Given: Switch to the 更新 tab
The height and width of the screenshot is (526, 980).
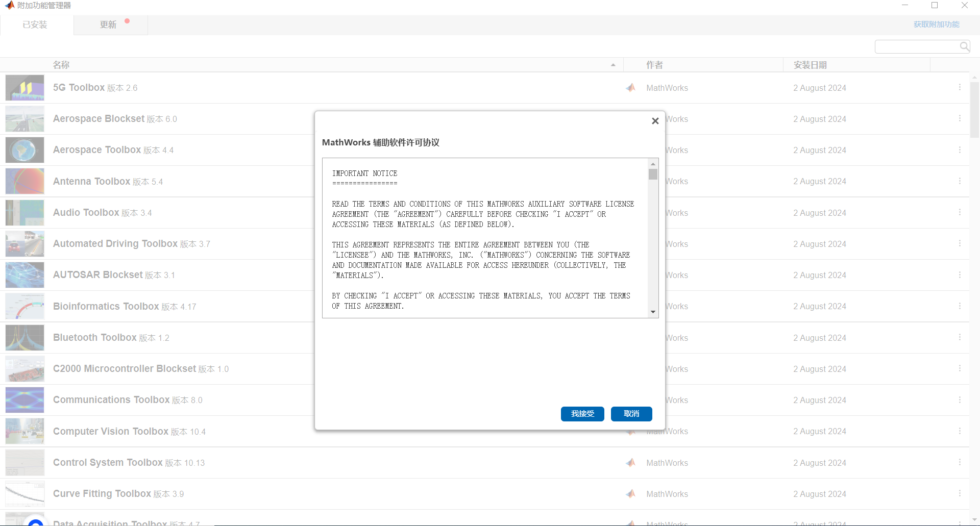Looking at the screenshot, I should (108, 24).
